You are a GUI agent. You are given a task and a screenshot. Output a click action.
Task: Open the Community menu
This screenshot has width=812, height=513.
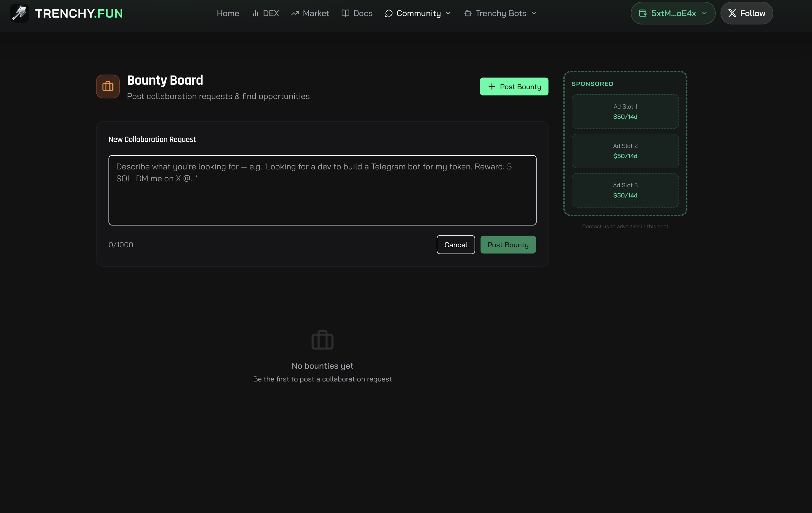pos(418,13)
